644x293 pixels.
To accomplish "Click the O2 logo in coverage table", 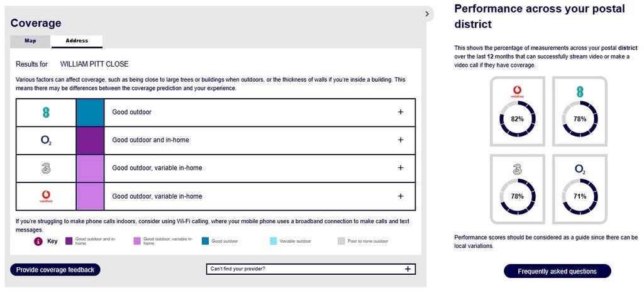I will click(x=46, y=140).
